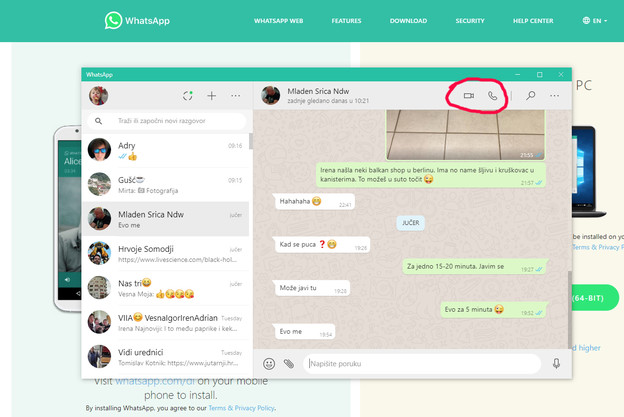This screenshot has height=417, width=624.
Task: Open DOWNLOAD in the site navigation
Action: point(408,21)
